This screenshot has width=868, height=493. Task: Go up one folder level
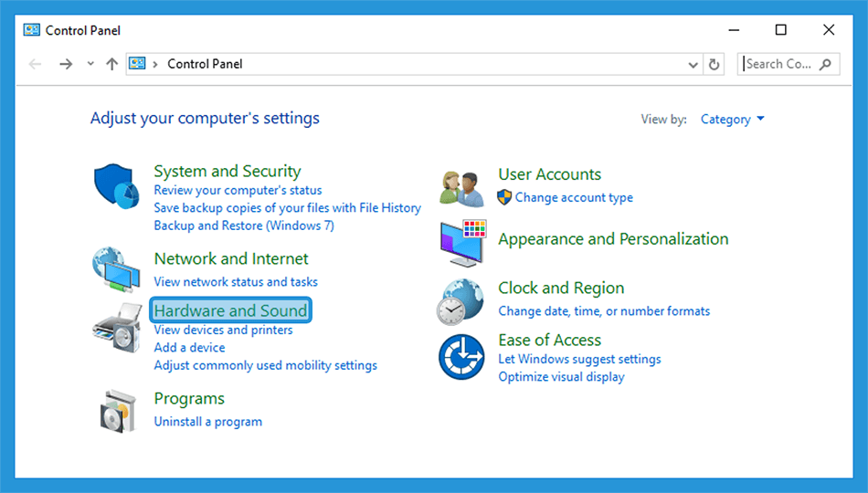pyautogui.click(x=111, y=64)
